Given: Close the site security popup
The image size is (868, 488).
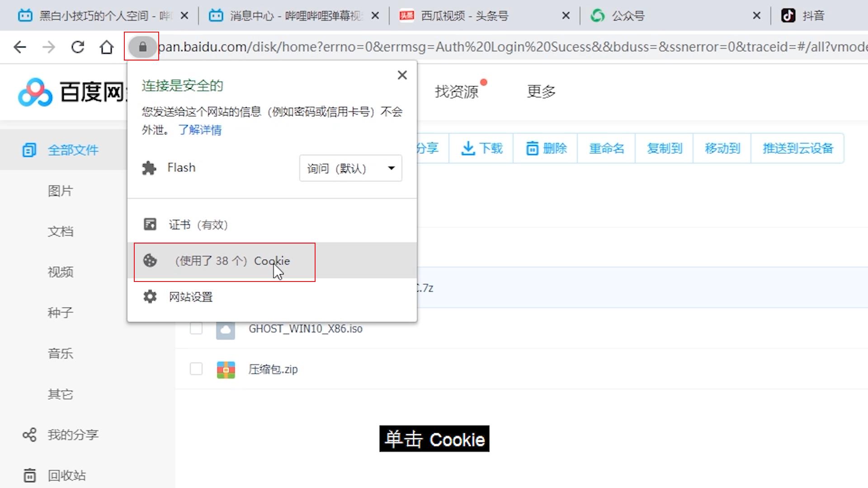Looking at the screenshot, I should 401,75.
